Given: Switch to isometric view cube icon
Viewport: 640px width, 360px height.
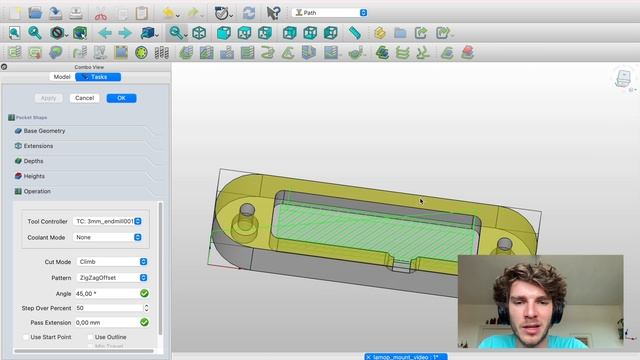Looking at the screenshot, I should pos(199,33).
